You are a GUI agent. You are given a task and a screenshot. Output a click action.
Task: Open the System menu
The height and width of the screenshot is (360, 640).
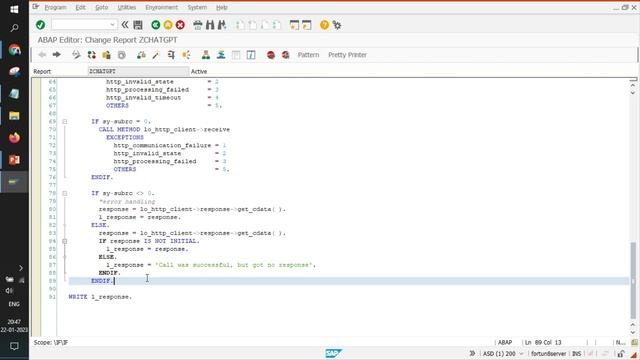pos(197,7)
